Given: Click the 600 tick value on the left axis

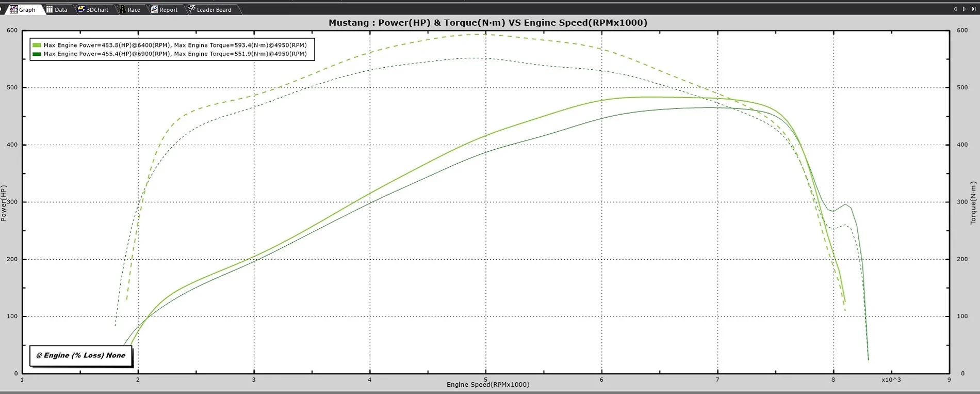Looking at the screenshot, I should [x=12, y=30].
